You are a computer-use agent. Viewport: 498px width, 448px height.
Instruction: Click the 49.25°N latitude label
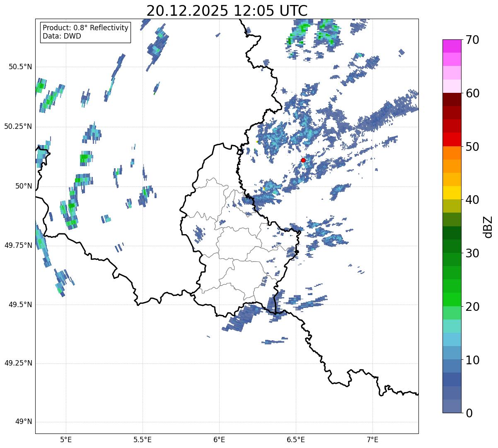pyautogui.click(x=18, y=363)
